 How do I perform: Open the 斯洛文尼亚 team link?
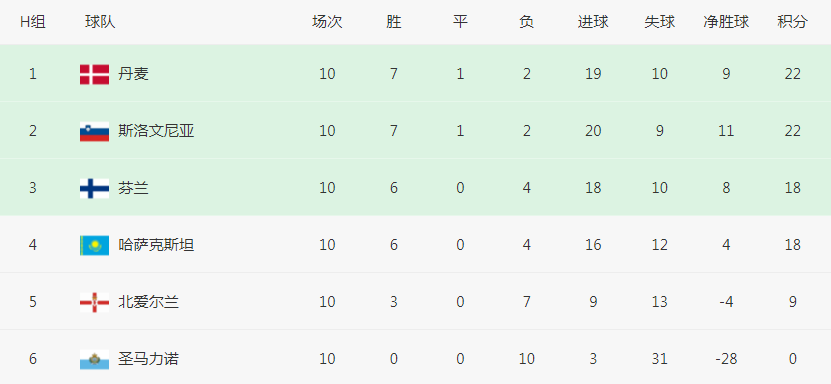click(156, 131)
